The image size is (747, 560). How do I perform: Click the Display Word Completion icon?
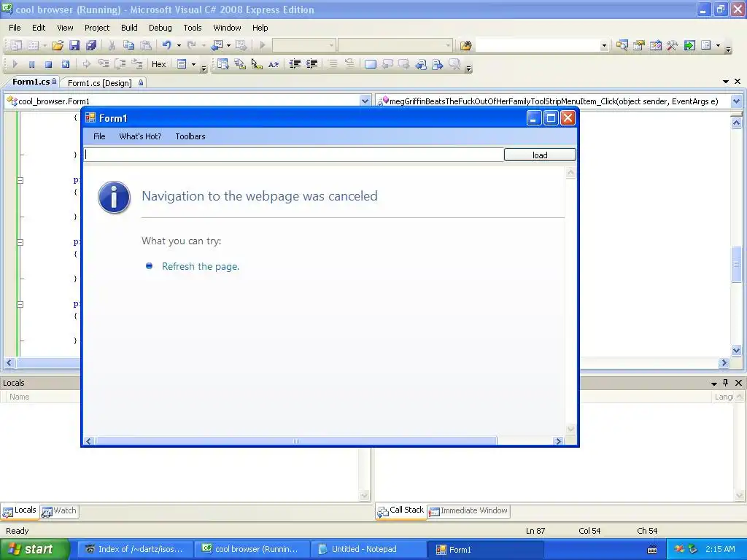[x=274, y=64]
